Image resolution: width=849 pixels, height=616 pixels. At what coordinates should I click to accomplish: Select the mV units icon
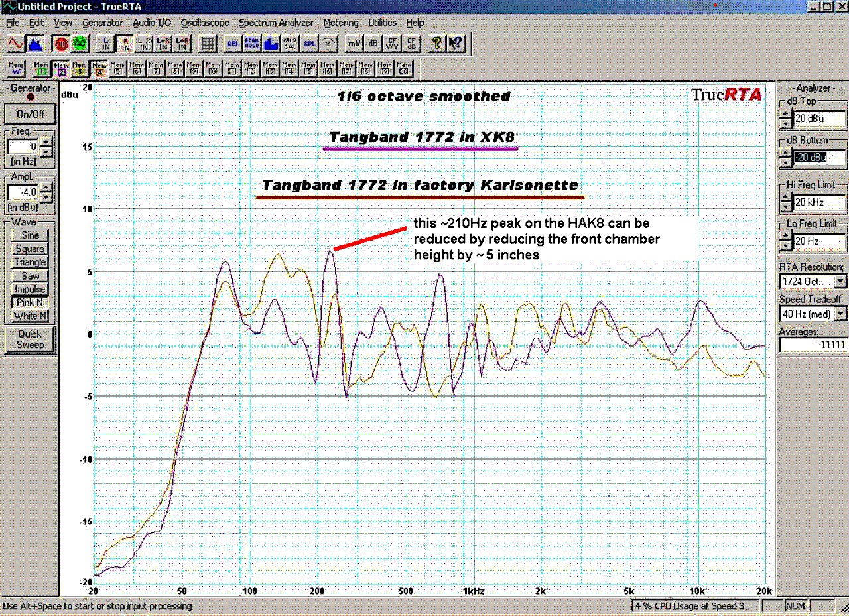[x=354, y=44]
